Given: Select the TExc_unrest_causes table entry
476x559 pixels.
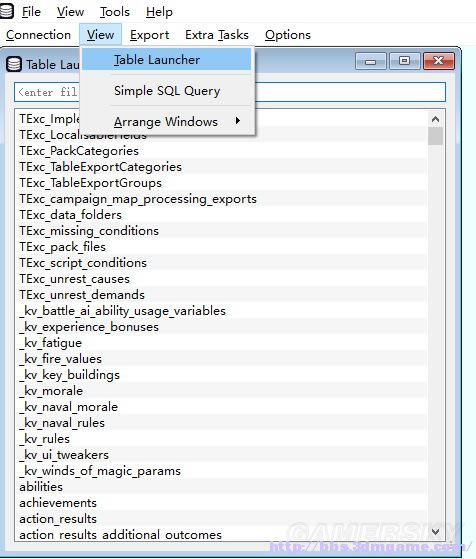Looking at the screenshot, I should click(x=223, y=279).
